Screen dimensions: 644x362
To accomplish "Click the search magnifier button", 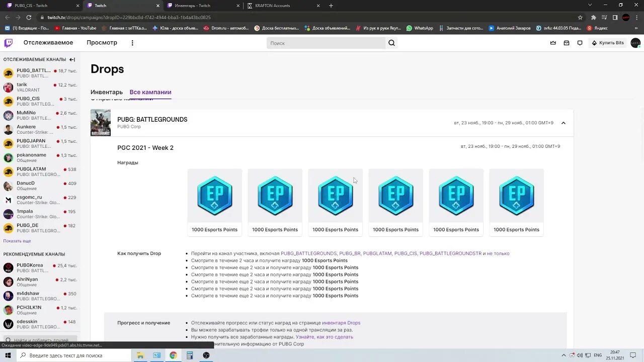I will (391, 43).
